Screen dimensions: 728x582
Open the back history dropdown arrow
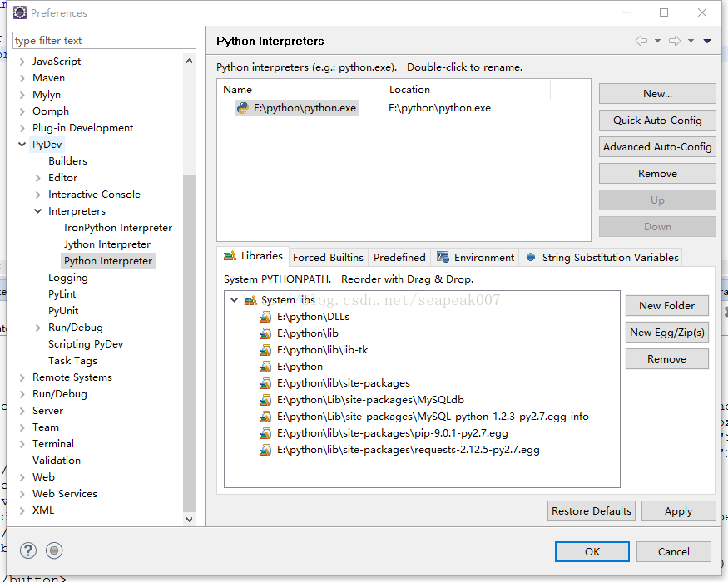[x=657, y=41]
